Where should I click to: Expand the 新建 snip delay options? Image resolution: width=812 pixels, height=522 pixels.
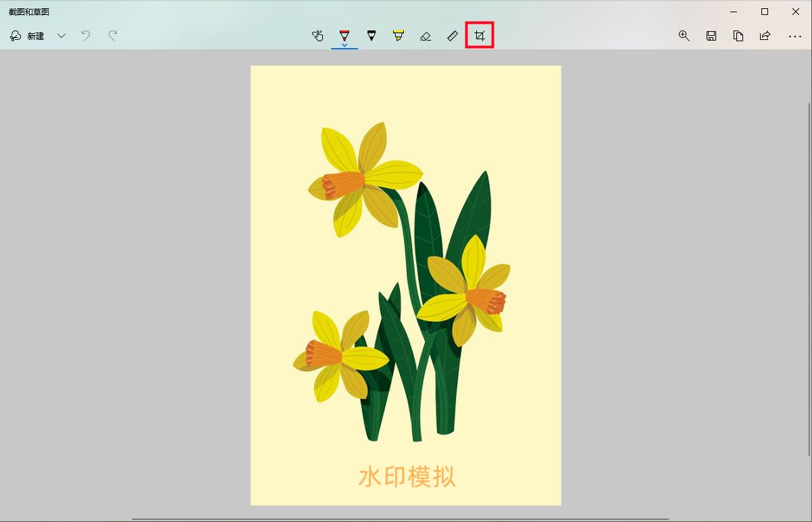(62, 36)
